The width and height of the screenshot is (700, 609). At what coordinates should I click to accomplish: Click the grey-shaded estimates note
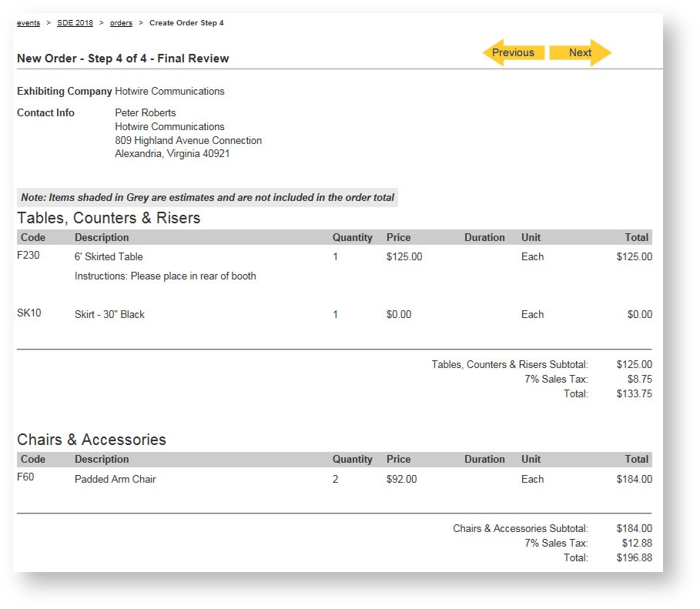207,197
